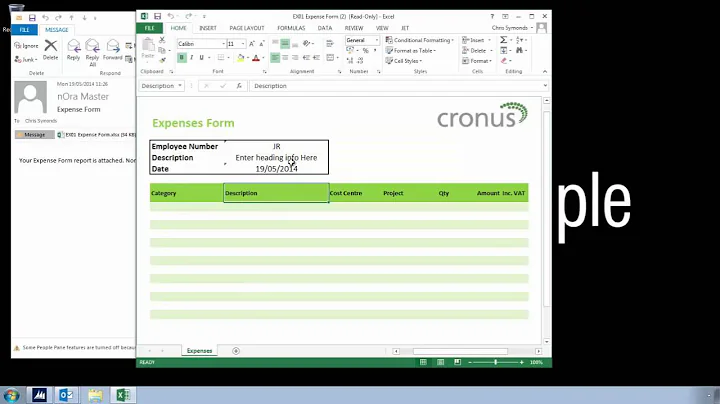Select the Expenses sheet tab

click(199, 351)
